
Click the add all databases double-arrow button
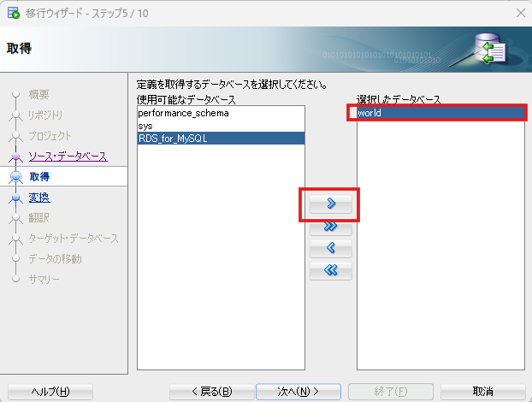pos(331,227)
